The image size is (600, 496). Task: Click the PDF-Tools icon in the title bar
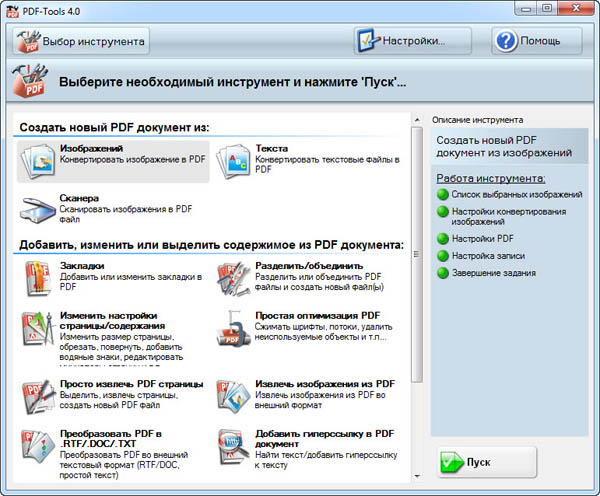tap(12, 11)
